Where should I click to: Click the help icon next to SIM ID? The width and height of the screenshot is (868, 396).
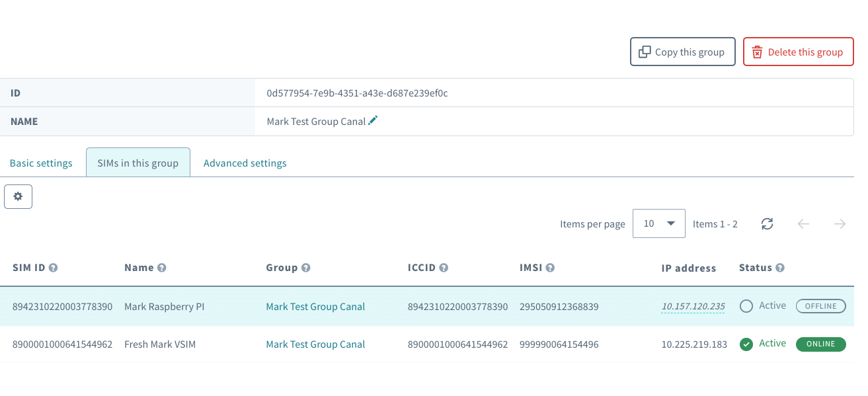(x=54, y=268)
